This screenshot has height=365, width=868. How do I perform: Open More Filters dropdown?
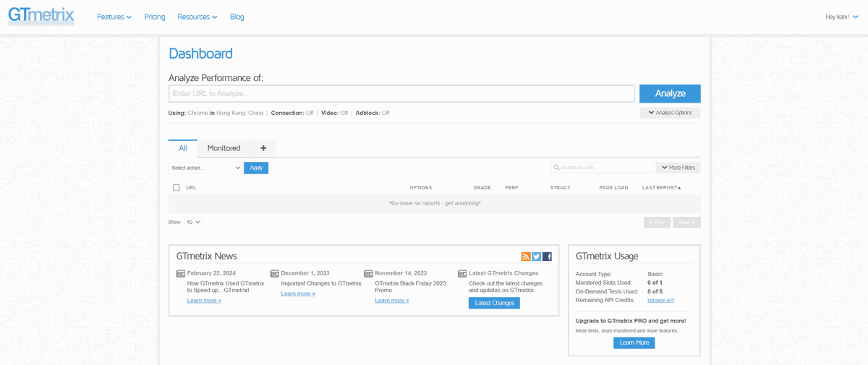[678, 168]
